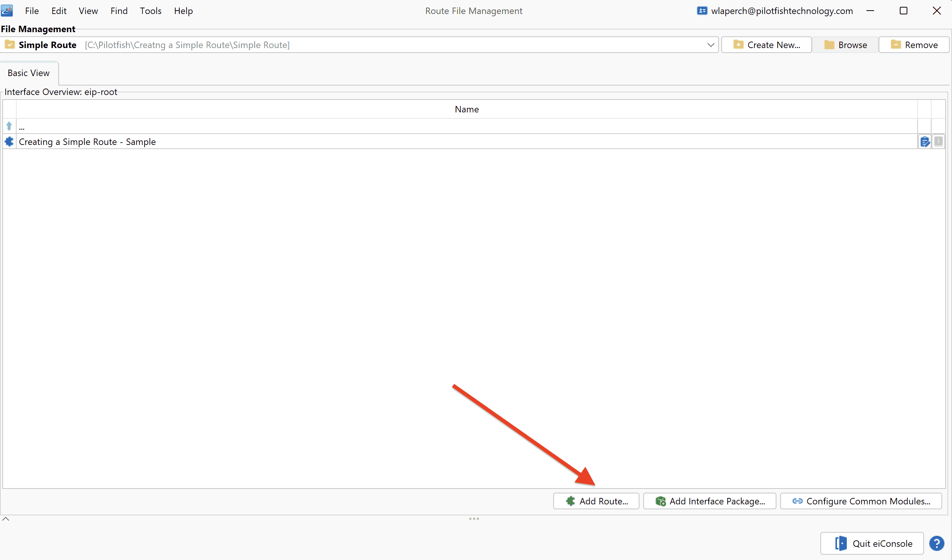Click Add Interface Package... button
This screenshot has width=952, height=560.
[x=710, y=501]
